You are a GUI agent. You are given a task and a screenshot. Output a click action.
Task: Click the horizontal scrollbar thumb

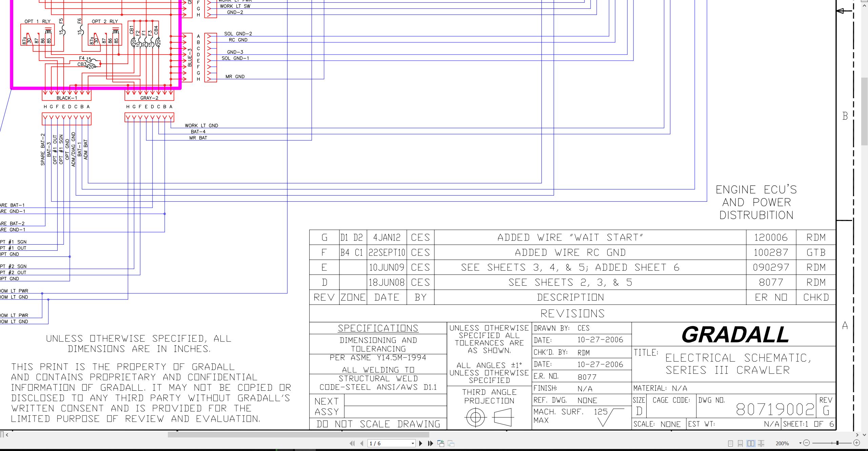tap(298, 435)
